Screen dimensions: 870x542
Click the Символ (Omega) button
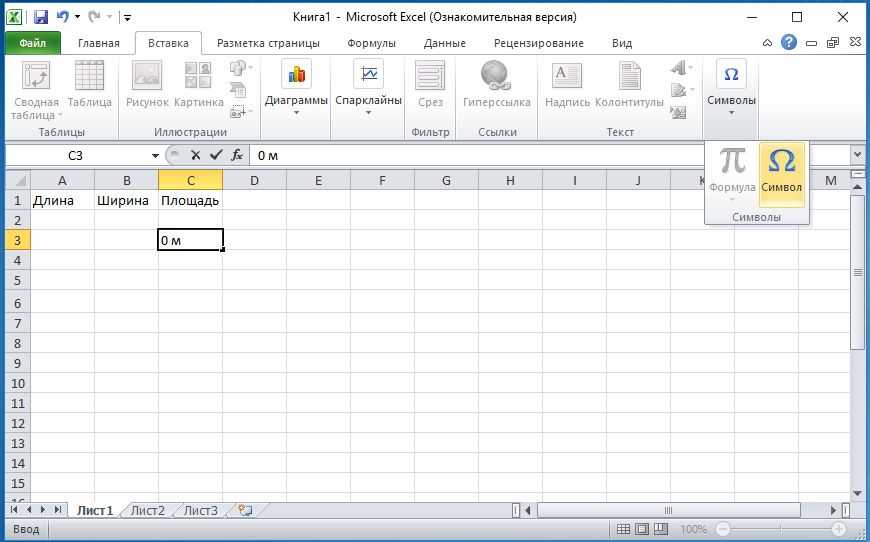[781, 172]
